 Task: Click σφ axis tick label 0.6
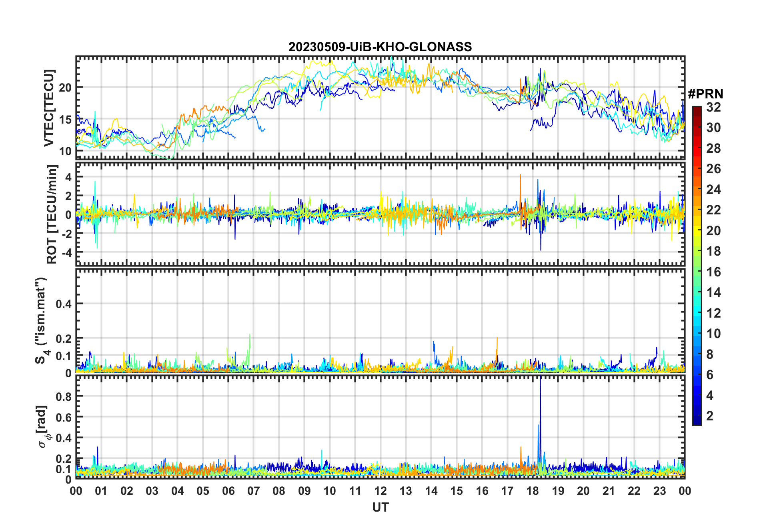[64, 417]
